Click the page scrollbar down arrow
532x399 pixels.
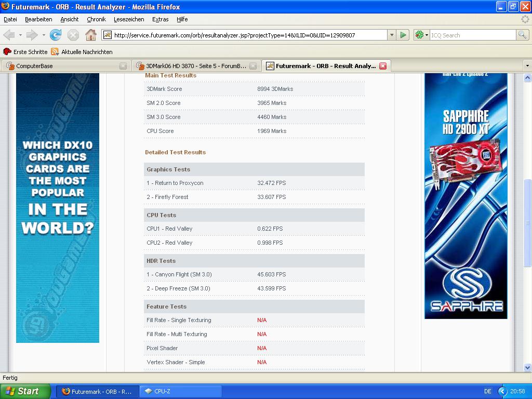[x=528, y=367]
